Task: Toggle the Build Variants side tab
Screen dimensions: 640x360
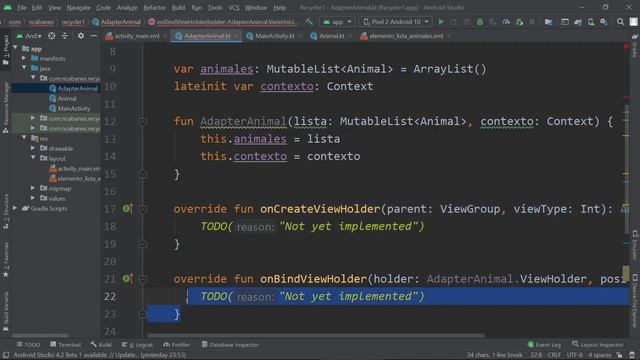Action: [x=5, y=311]
